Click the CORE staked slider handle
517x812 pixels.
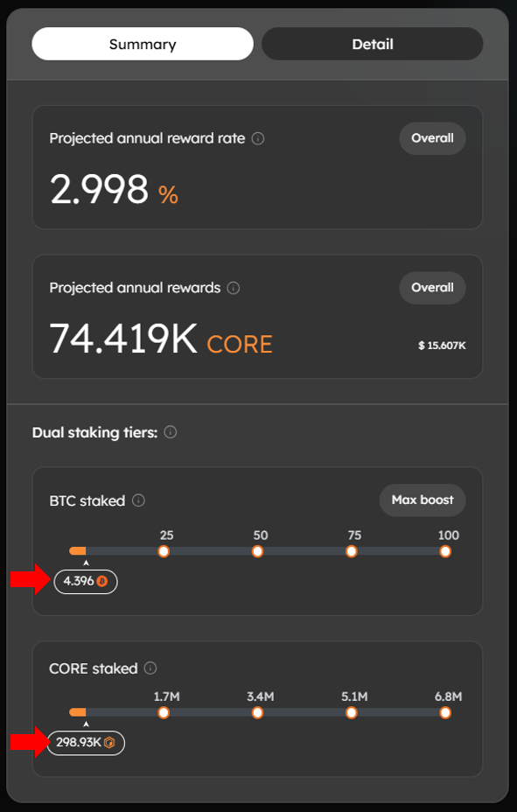pyautogui.click(x=80, y=712)
